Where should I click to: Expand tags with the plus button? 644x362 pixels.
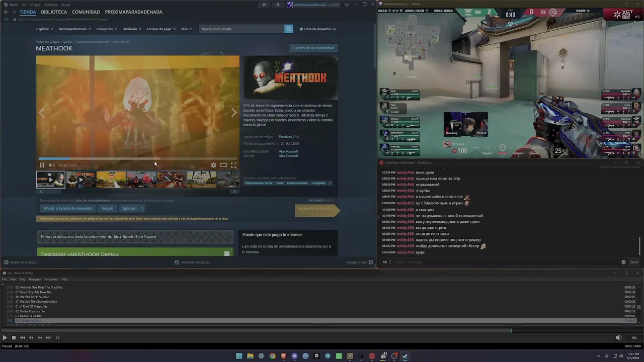coord(330,183)
